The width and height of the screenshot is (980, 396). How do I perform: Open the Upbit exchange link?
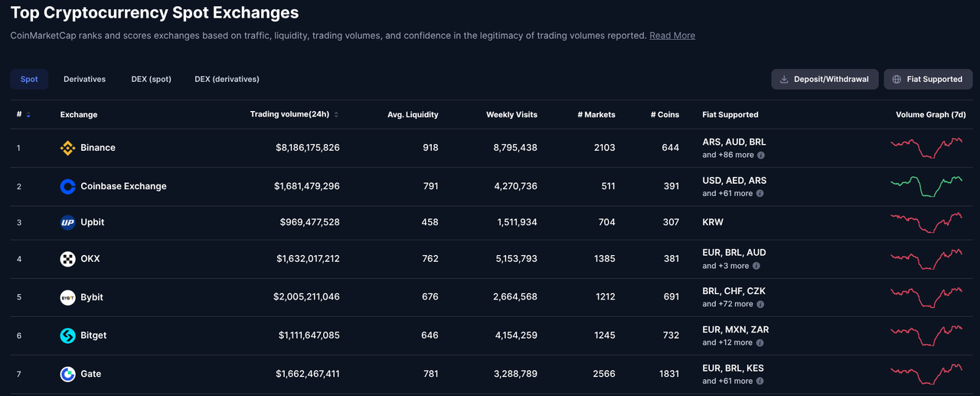click(93, 222)
